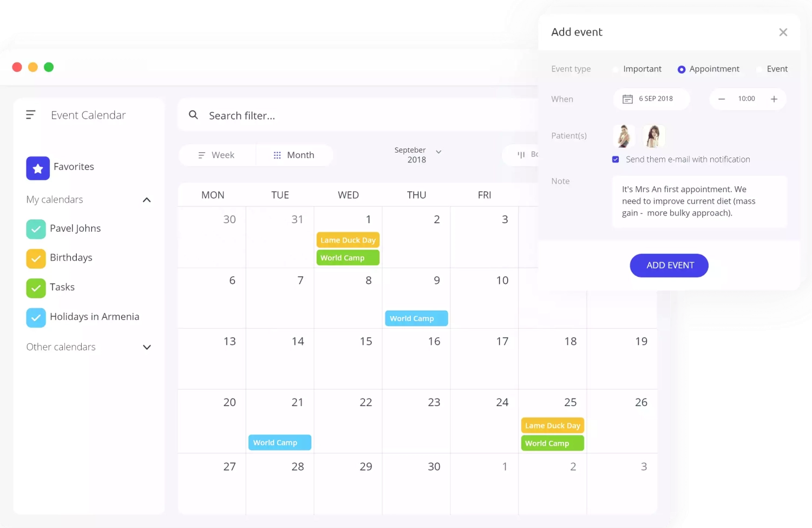812x528 pixels.
Task: Switch to the Month view tab
Action: click(294, 155)
